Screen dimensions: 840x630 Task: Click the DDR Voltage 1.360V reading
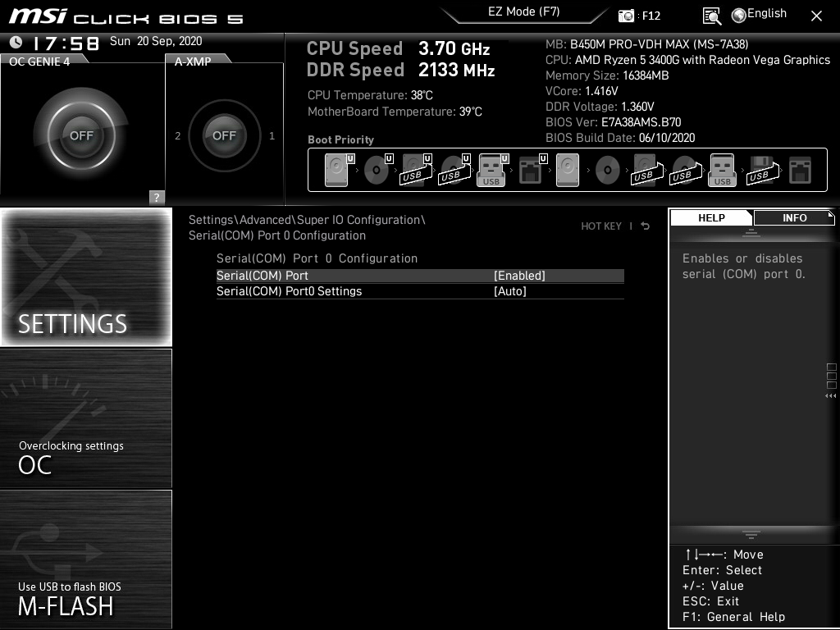coord(600,107)
